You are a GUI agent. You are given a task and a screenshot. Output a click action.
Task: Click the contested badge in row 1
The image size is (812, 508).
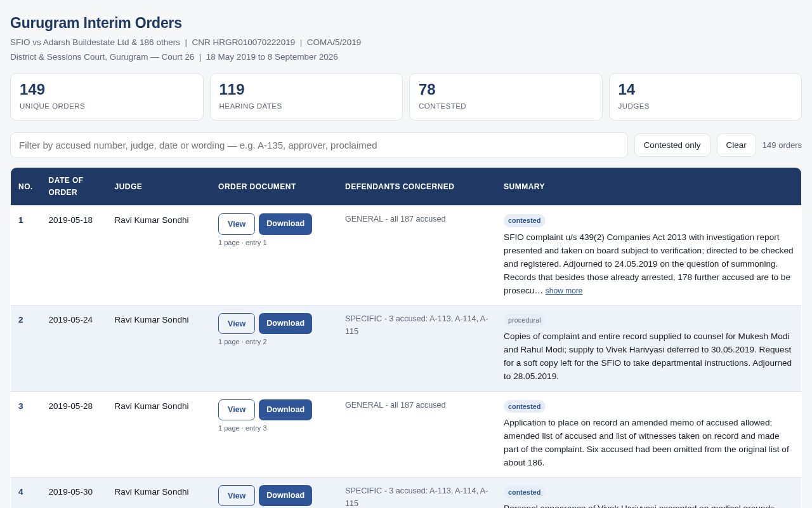[525, 221]
